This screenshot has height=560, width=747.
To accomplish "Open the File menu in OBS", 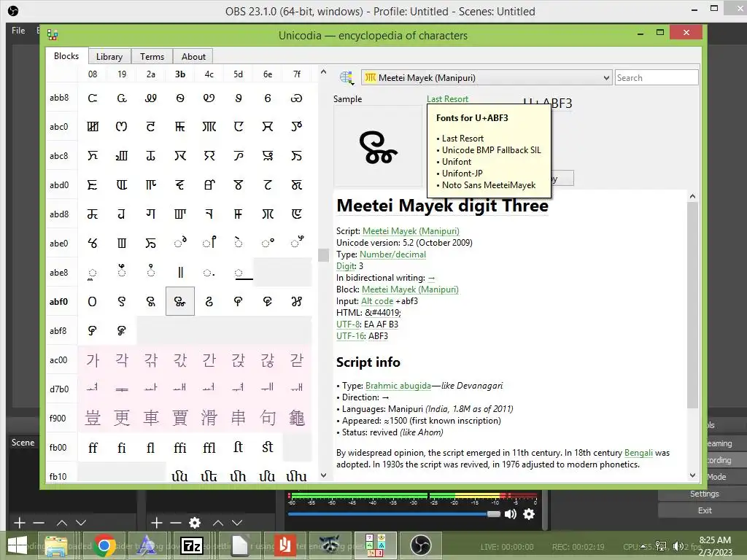I will pos(18,31).
